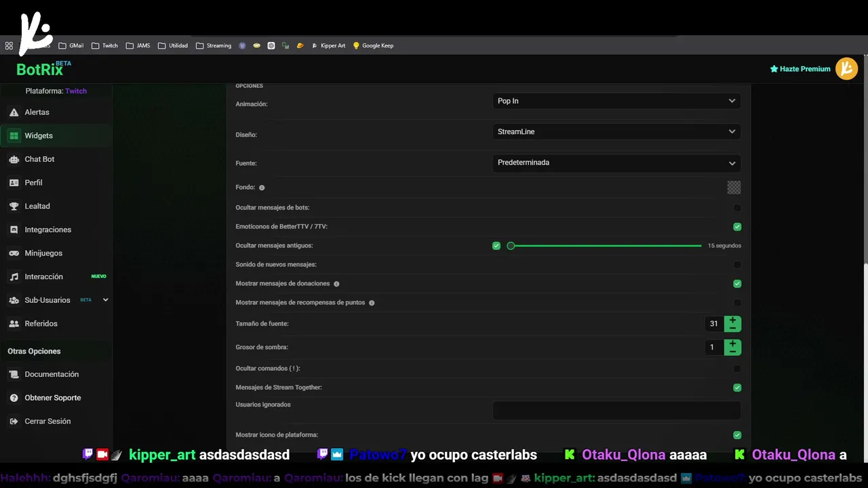Open the GMail bookmarks folder

click(71, 46)
